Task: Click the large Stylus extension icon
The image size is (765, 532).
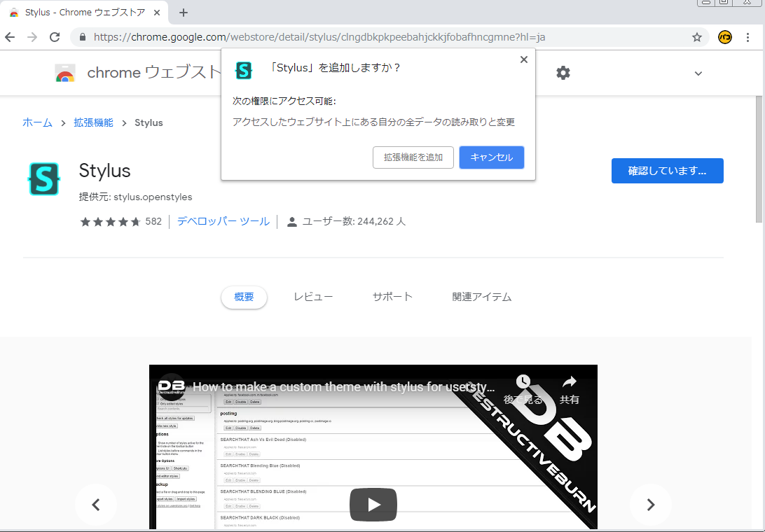Action: pos(44,179)
